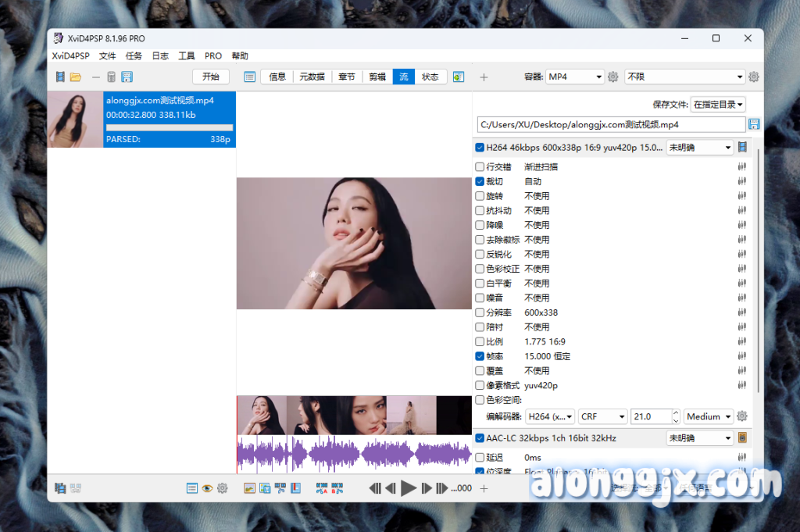
Task: Click the save icon beside output path
Action: pyautogui.click(x=754, y=124)
